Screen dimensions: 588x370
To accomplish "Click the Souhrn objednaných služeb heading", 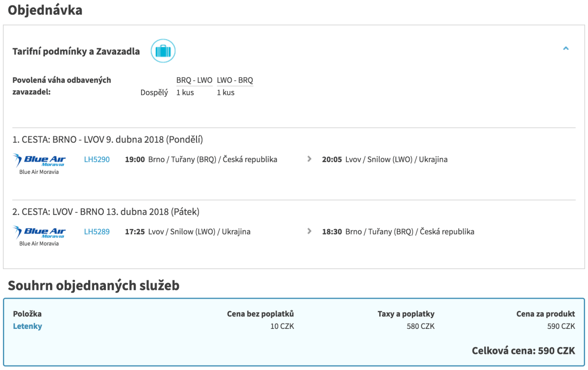I will pyautogui.click(x=94, y=285).
